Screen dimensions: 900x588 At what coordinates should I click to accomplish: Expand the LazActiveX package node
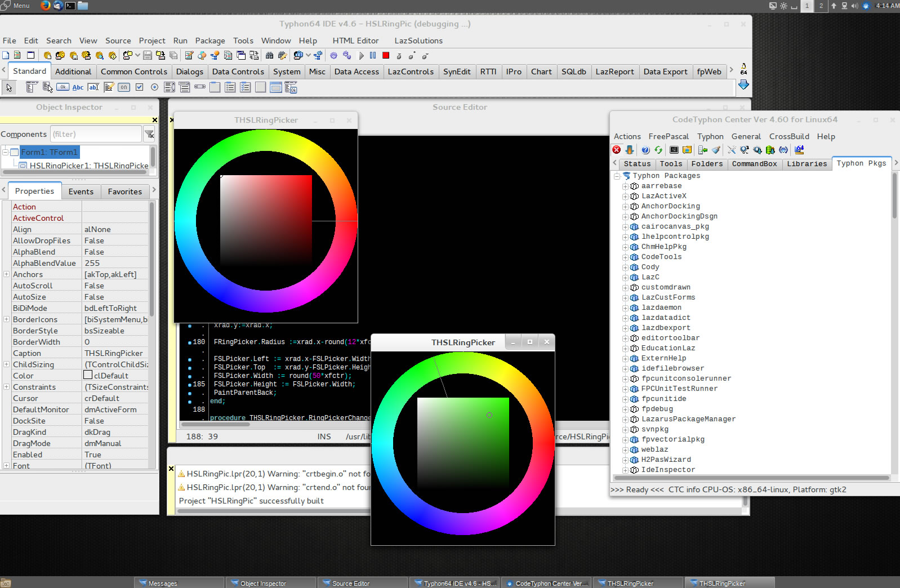(x=625, y=197)
